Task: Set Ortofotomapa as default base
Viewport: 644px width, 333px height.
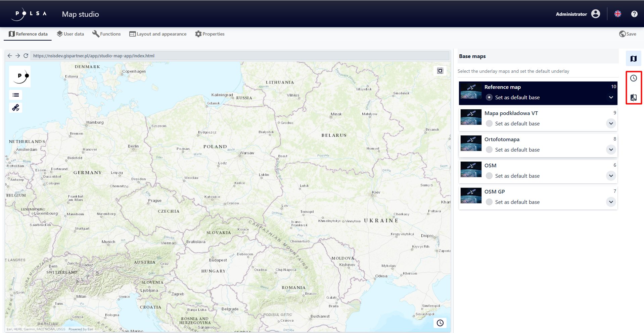Action: [x=489, y=150]
